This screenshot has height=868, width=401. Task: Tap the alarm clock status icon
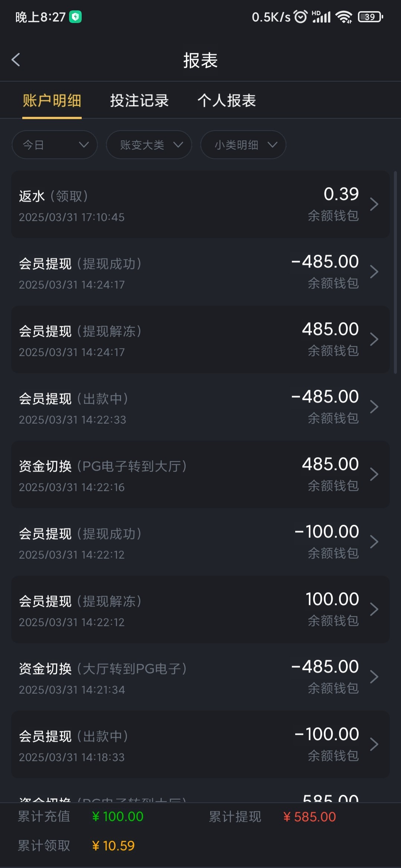coord(300,17)
